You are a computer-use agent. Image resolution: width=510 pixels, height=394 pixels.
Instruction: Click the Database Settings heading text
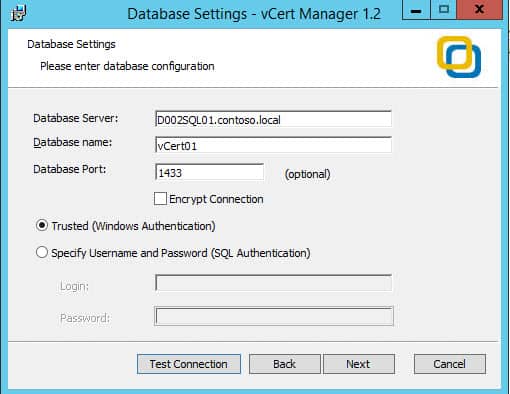[71, 44]
